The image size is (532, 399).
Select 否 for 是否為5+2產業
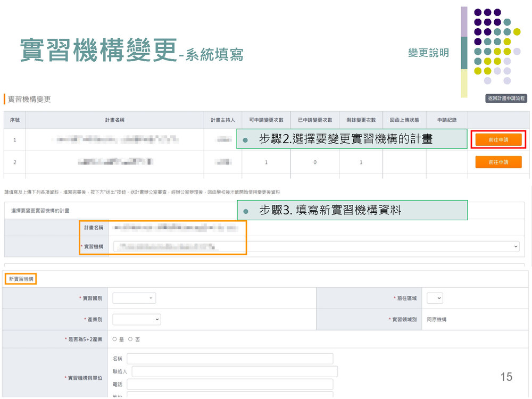[131, 339]
